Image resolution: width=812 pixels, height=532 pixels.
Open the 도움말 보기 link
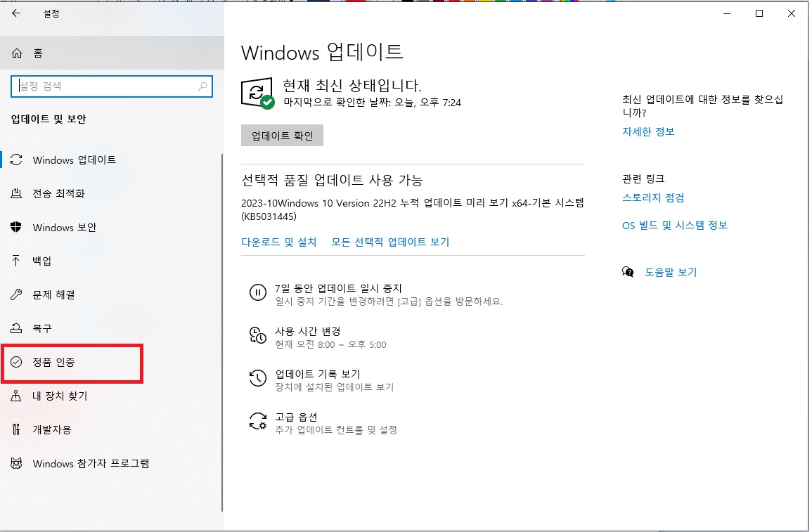(671, 272)
